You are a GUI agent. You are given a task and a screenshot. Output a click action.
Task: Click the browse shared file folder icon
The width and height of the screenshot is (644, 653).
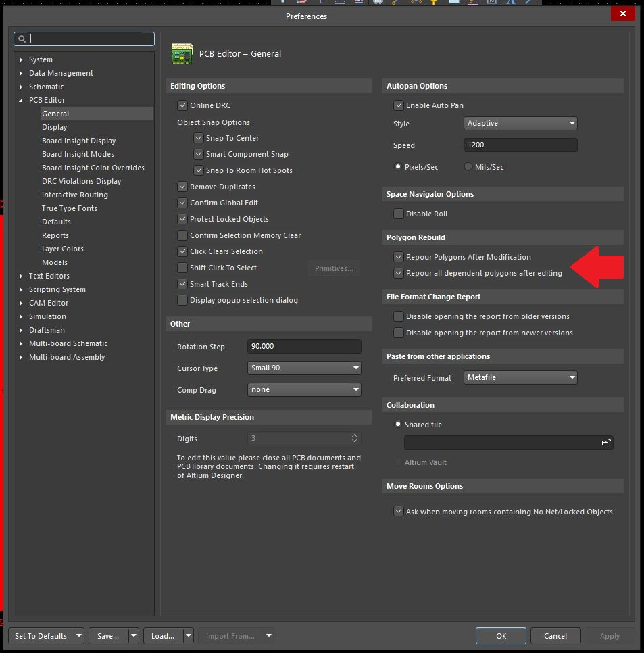606,442
